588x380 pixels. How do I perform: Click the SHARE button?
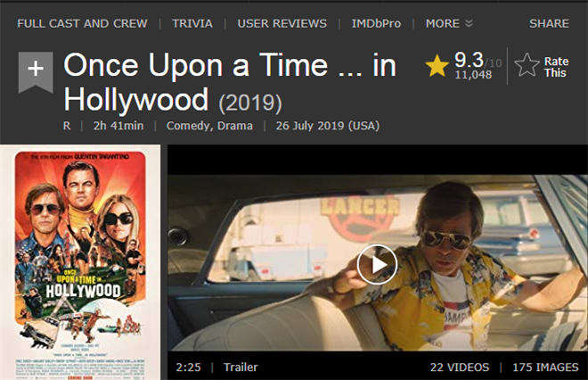(549, 23)
